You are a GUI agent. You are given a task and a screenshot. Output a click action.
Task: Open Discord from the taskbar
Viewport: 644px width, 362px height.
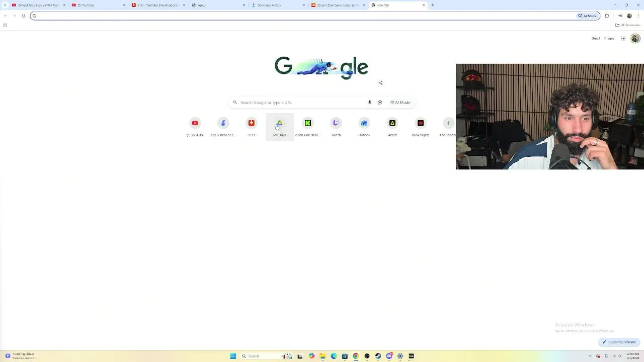389,356
